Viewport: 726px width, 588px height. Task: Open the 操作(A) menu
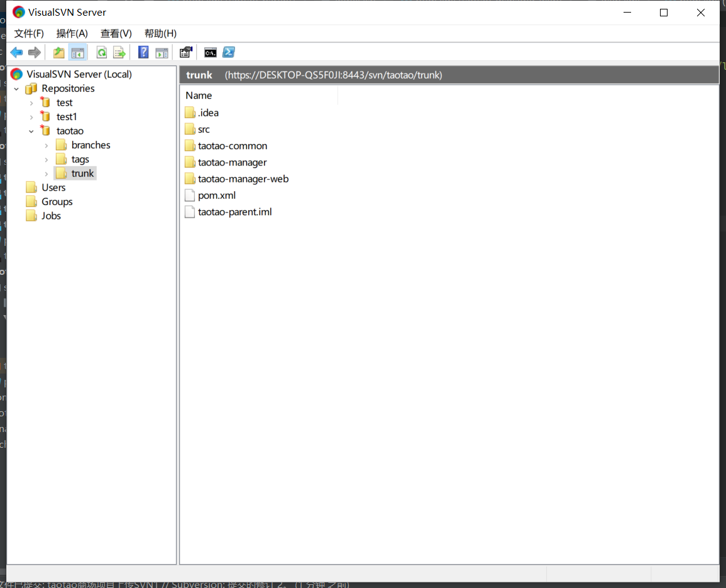72,33
